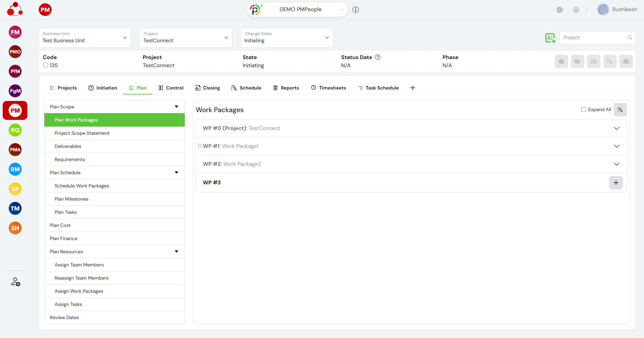
Task: Click the add user icon in sidebar
Action: point(16,282)
